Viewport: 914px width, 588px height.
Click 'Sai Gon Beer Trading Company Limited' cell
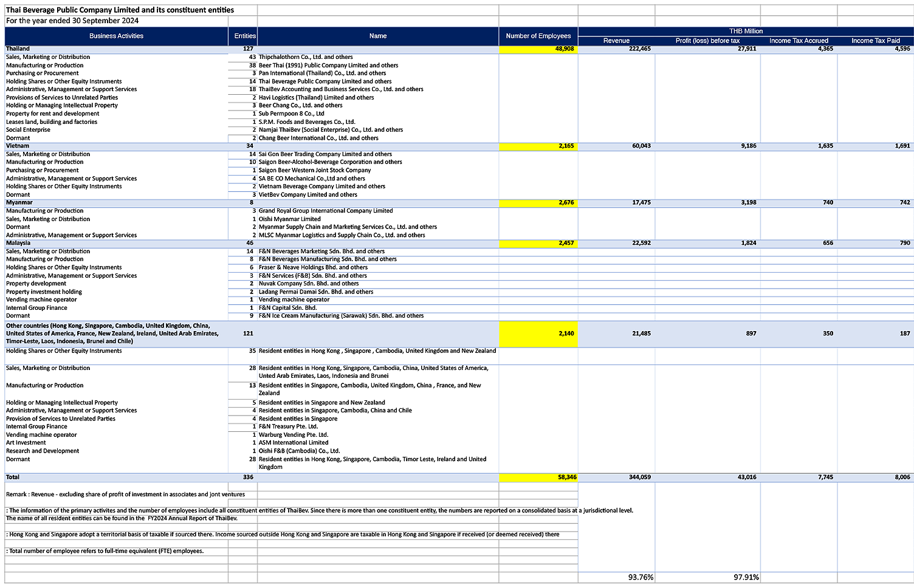(x=325, y=154)
